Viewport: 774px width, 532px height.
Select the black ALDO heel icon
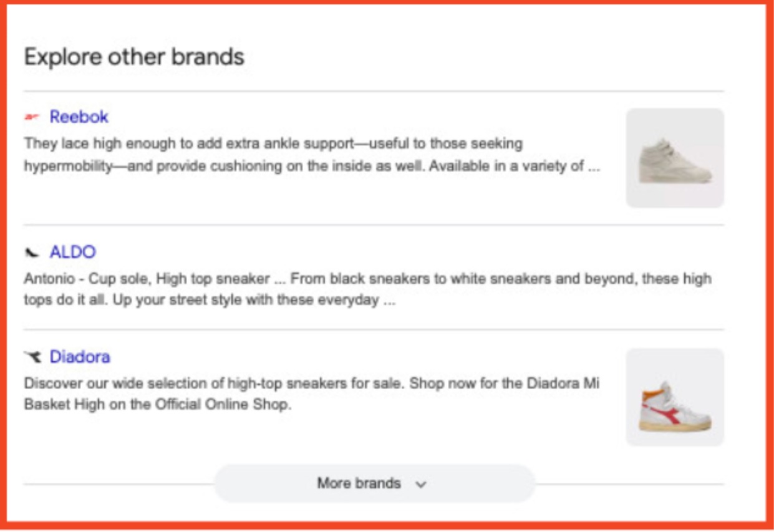[x=32, y=251]
